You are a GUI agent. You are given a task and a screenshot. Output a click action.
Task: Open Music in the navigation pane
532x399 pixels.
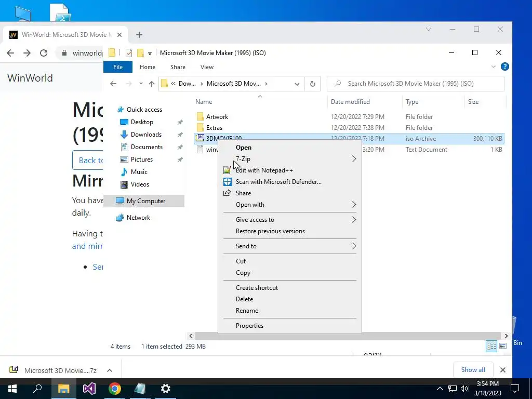point(139,171)
